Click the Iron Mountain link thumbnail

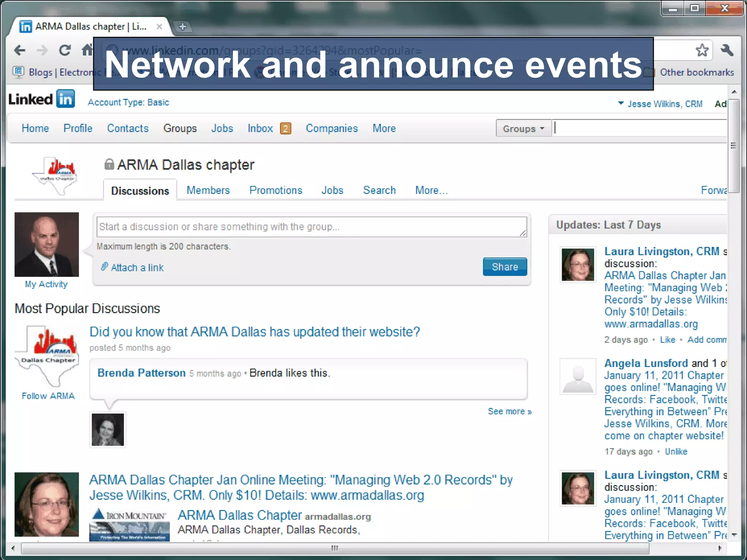pyautogui.click(x=129, y=524)
